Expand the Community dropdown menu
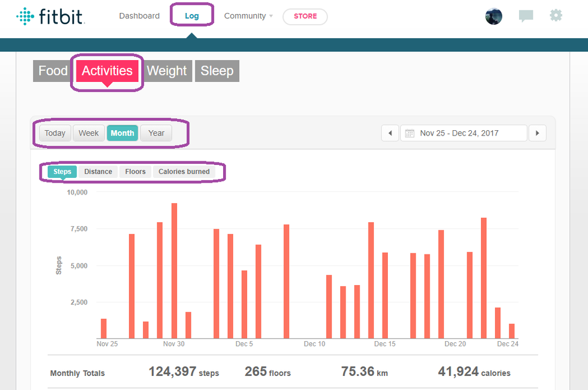 coord(248,16)
